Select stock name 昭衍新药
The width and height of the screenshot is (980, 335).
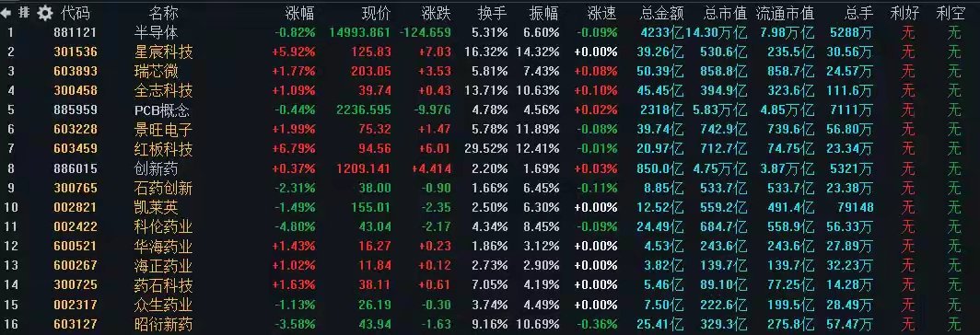click(163, 324)
